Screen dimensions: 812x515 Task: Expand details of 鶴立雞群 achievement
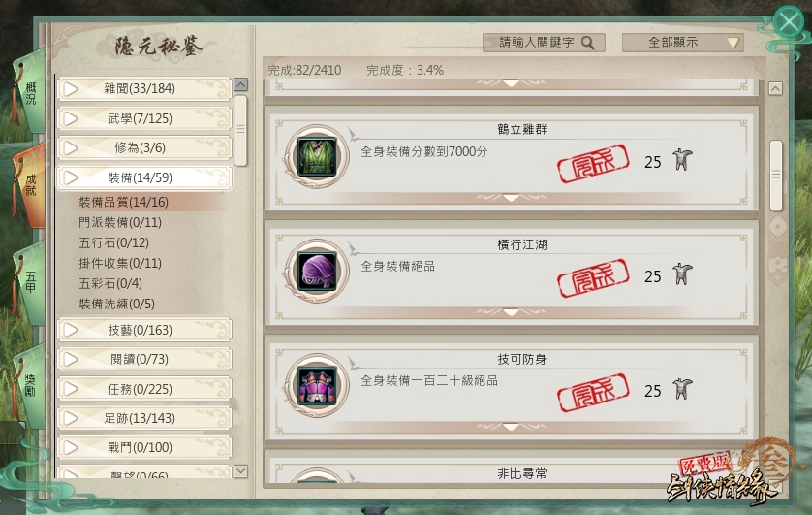coord(511,198)
